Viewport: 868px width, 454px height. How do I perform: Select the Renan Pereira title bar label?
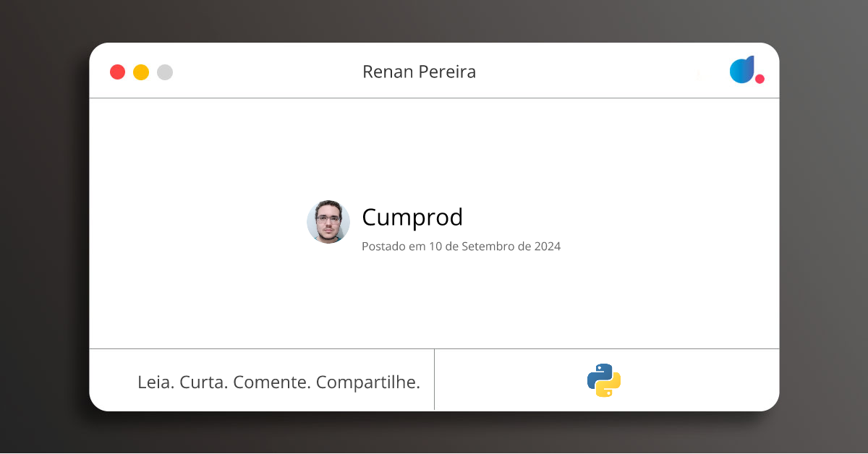coord(420,72)
